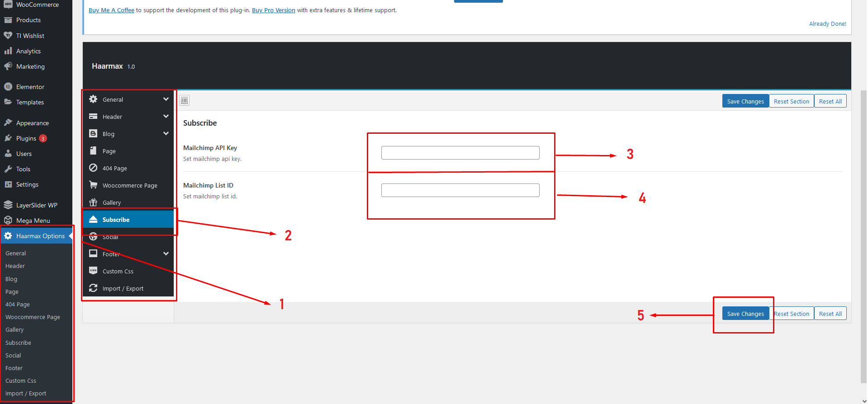
Task: Expand the Blog section chevron
Action: [x=166, y=133]
